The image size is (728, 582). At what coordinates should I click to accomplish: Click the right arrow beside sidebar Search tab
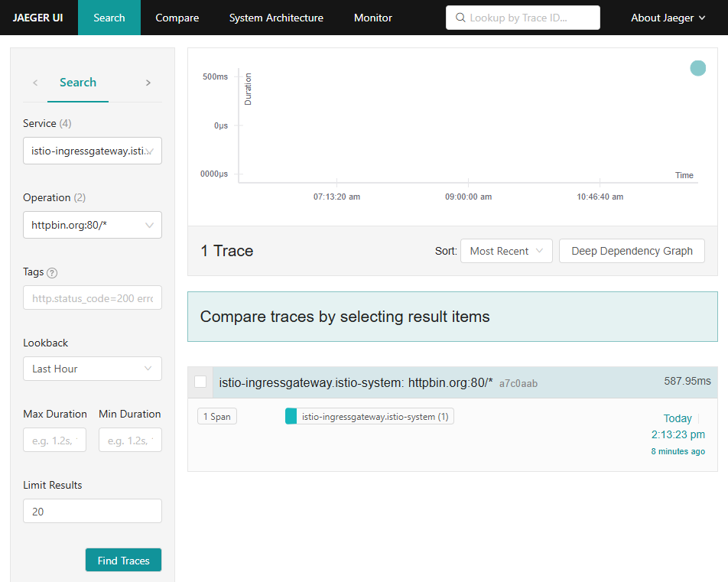pyautogui.click(x=148, y=83)
